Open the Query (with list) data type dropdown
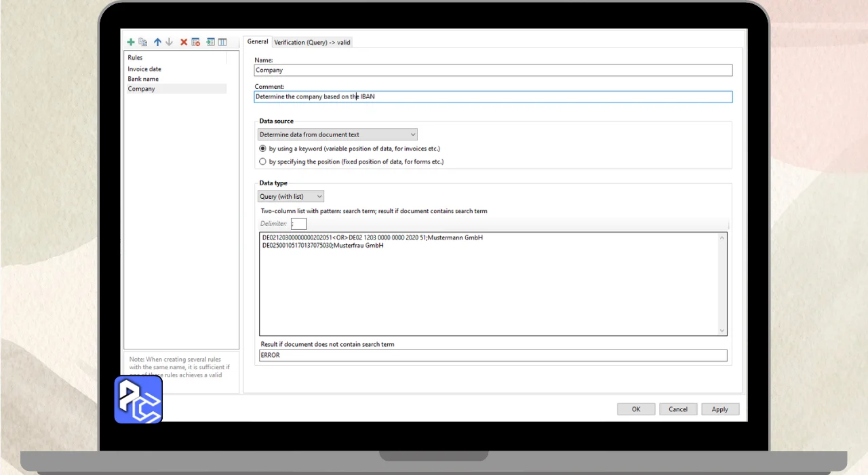The height and width of the screenshot is (475, 868). point(291,196)
